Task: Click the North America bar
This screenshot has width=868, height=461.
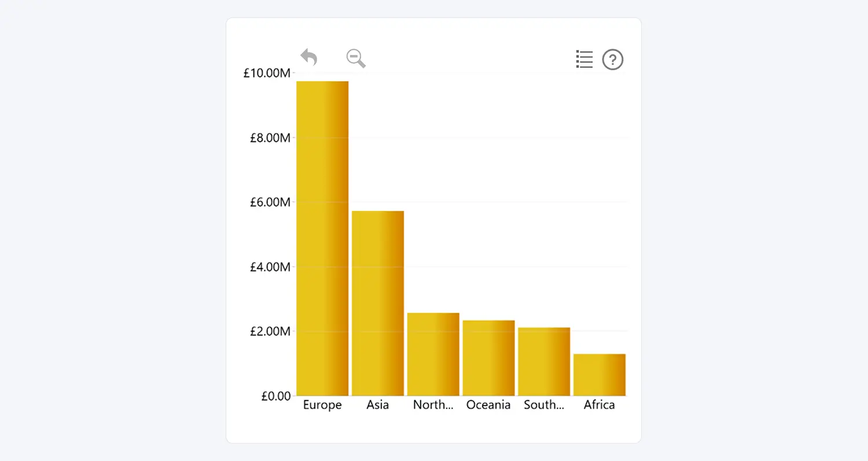Action: (x=433, y=354)
